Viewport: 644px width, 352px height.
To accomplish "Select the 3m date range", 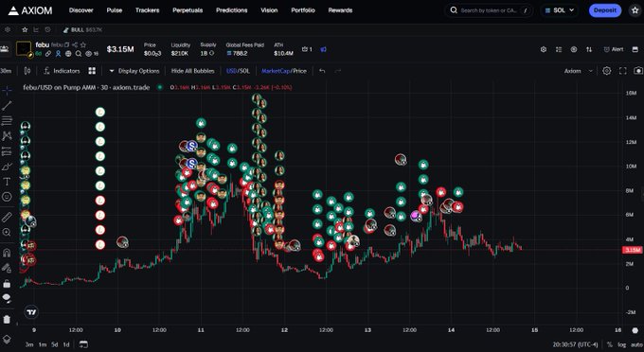I will click(x=29, y=344).
